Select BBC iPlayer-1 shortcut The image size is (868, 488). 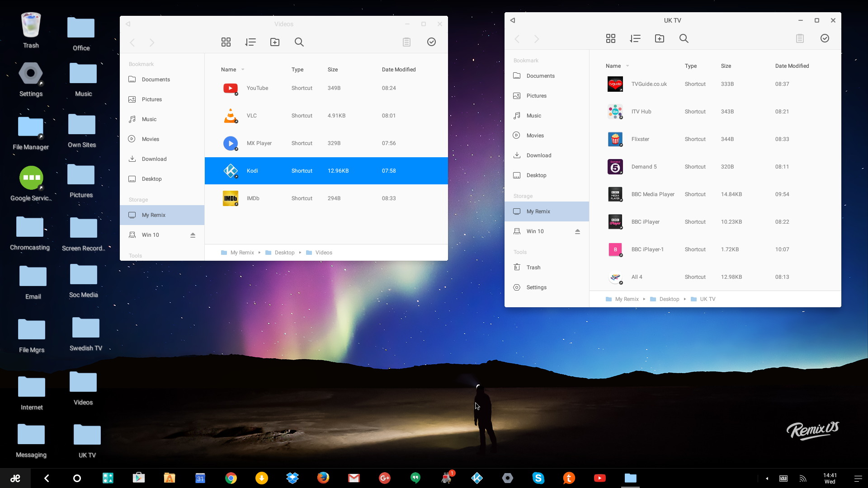coord(715,249)
